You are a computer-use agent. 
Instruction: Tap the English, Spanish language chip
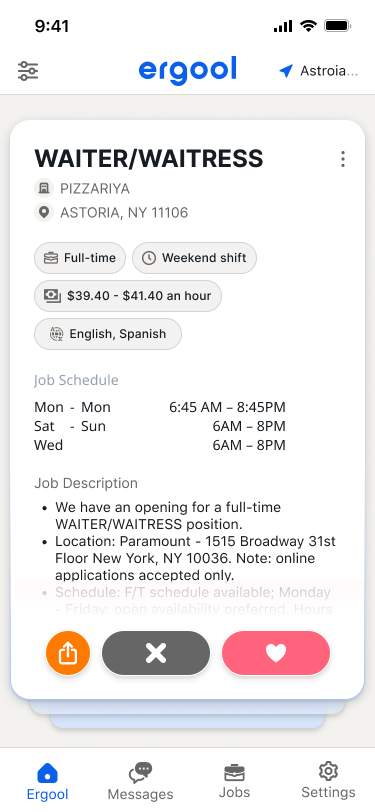tap(108, 334)
